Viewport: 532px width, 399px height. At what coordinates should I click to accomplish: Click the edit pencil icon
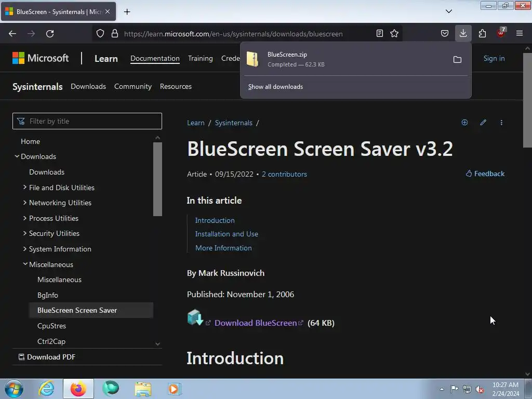(x=483, y=123)
